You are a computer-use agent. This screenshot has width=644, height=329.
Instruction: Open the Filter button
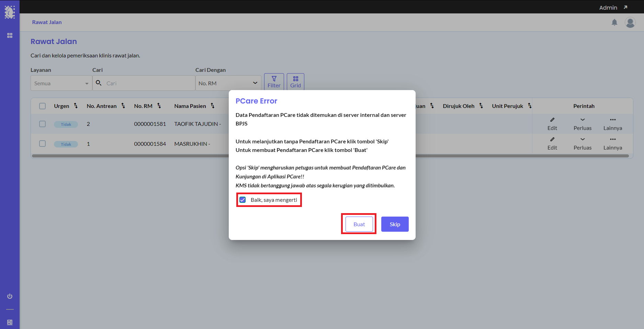[274, 82]
